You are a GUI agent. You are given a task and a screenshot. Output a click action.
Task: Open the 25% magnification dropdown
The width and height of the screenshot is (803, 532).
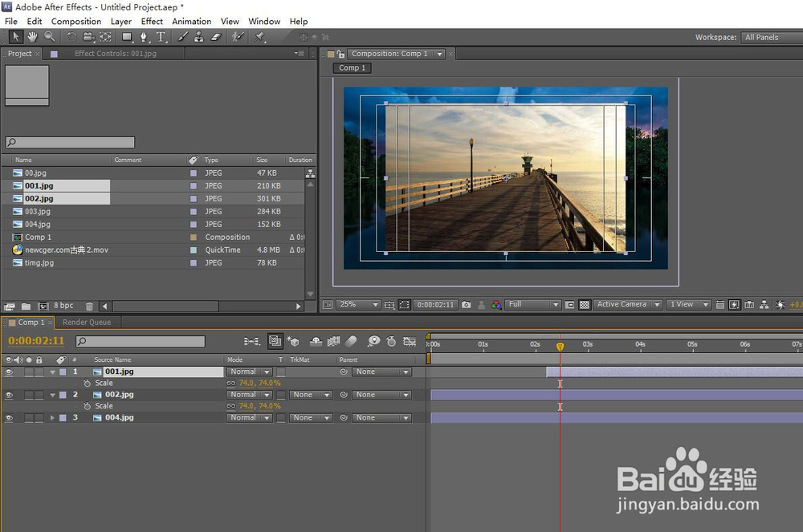pyautogui.click(x=359, y=305)
